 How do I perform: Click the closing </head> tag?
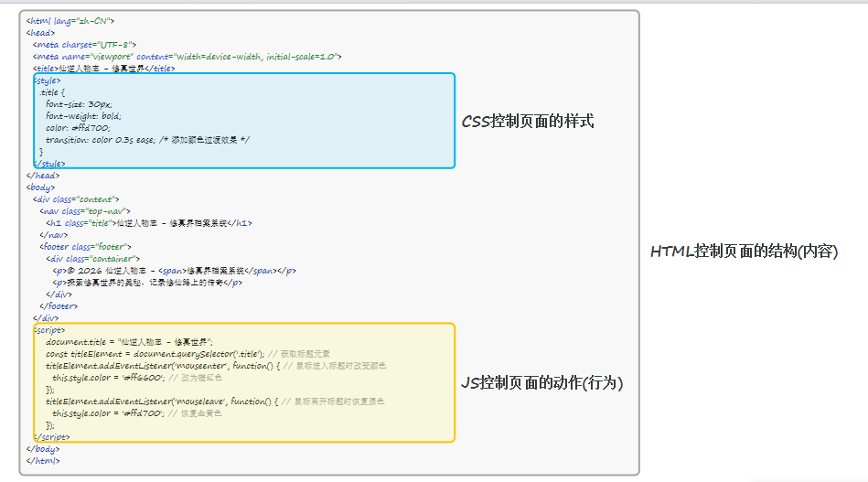tap(43, 176)
